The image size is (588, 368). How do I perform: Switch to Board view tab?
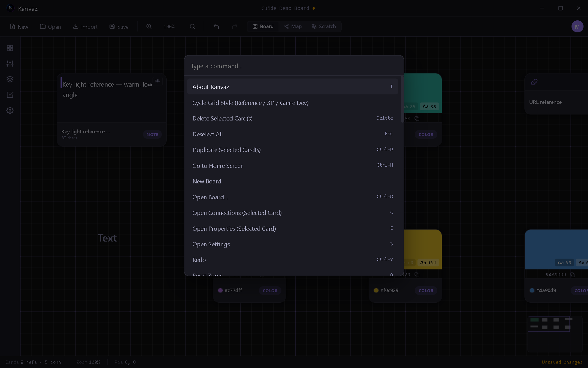263,26
